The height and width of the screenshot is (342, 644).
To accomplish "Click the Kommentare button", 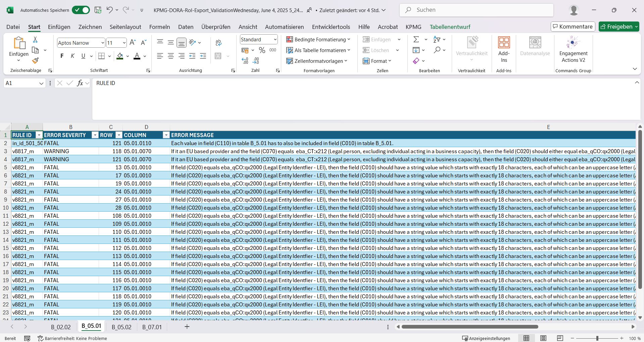I will [x=573, y=27].
